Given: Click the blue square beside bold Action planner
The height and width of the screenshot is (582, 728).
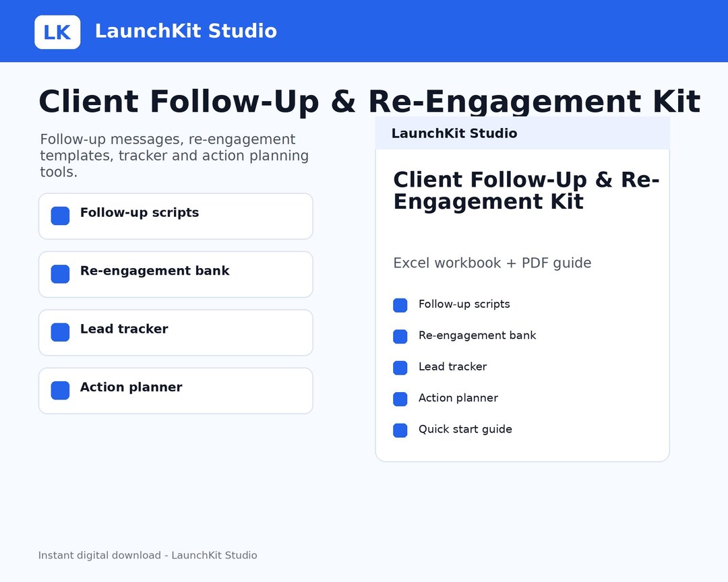Looking at the screenshot, I should click(x=61, y=390).
